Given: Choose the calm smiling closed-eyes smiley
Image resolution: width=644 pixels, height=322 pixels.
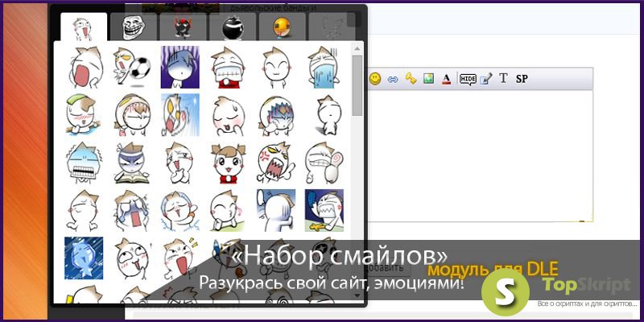Looking at the screenshot, I should [276, 68].
